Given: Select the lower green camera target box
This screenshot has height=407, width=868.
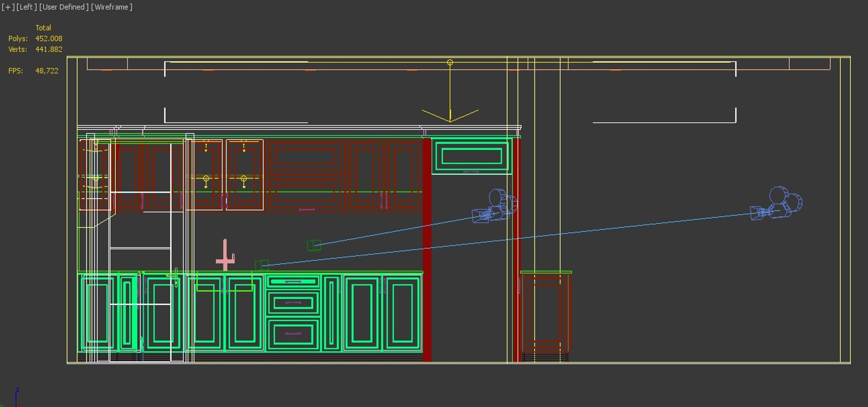Looking at the screenshot, I should coord(262,265).
